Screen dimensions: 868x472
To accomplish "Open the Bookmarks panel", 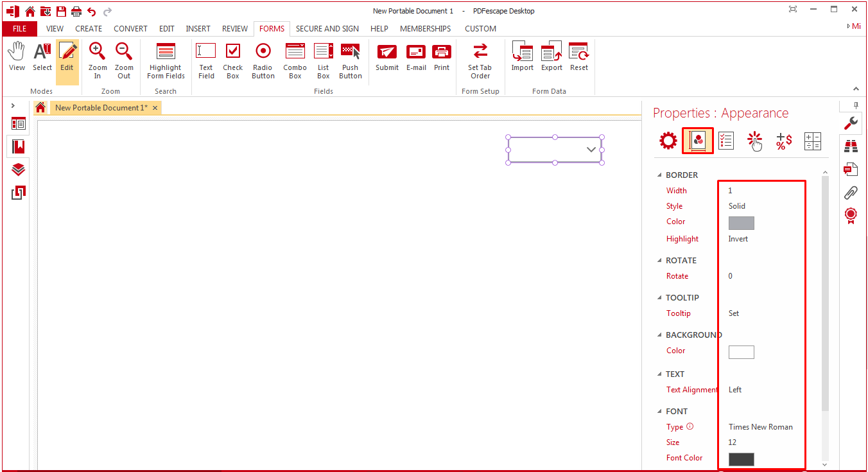I will click(x=19, y=146).
